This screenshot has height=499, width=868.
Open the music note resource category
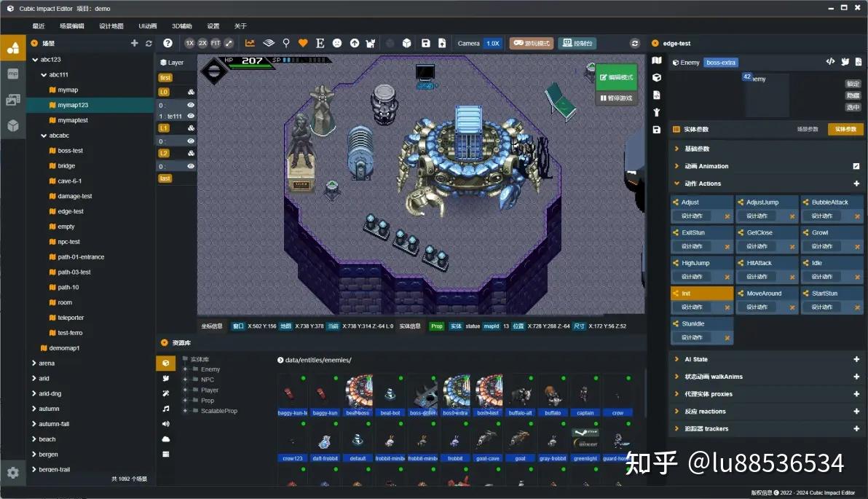tap(165, 409)
